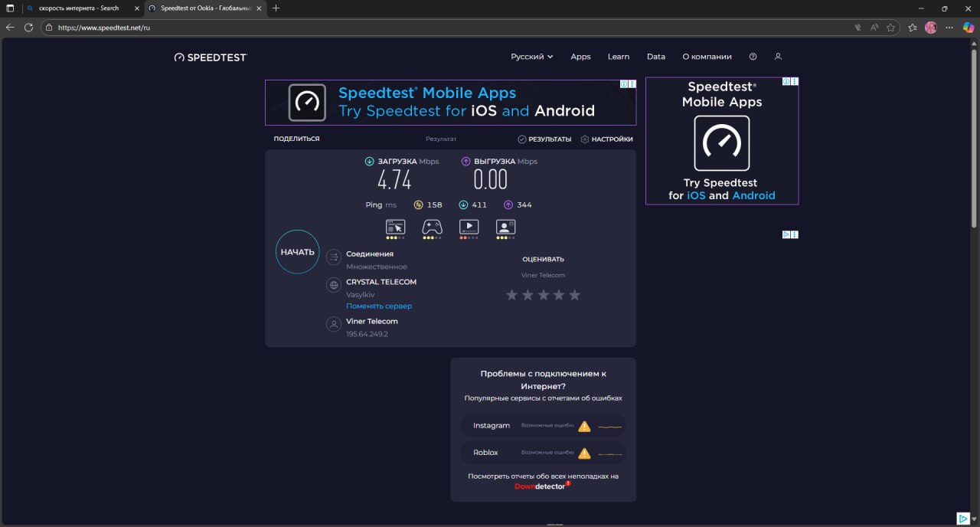The image size is (980, 527).
Task: Click the gaming controller quality icon
Action: tap(432, 227)
